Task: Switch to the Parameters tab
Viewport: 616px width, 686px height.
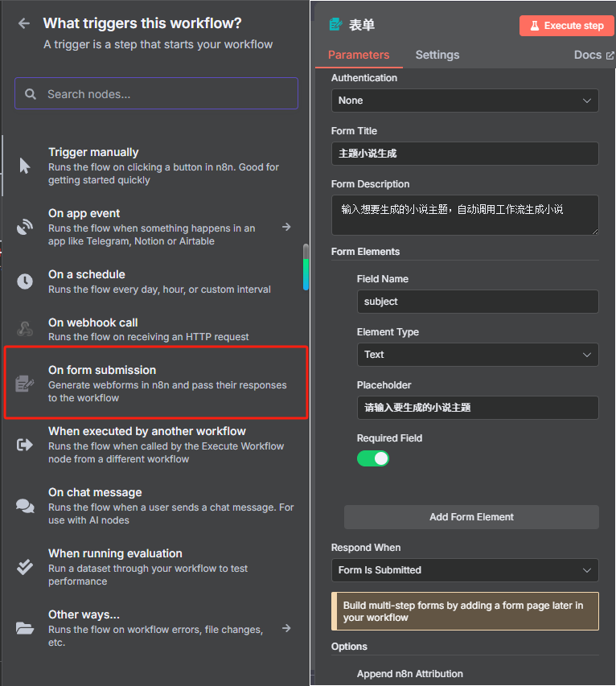Action: [x=359, y=55]
